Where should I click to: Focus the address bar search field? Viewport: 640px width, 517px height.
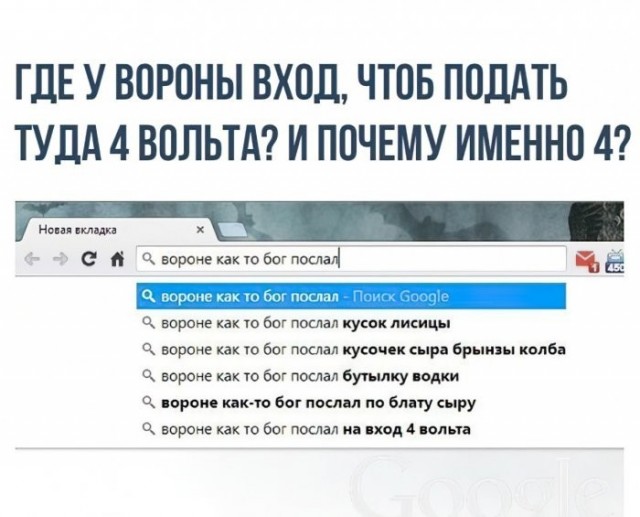351,259
